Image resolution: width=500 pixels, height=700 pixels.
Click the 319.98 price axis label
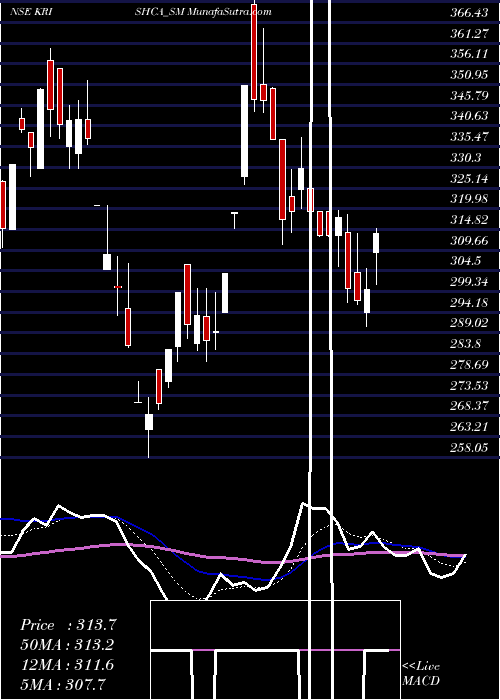[x=469, y=199]
